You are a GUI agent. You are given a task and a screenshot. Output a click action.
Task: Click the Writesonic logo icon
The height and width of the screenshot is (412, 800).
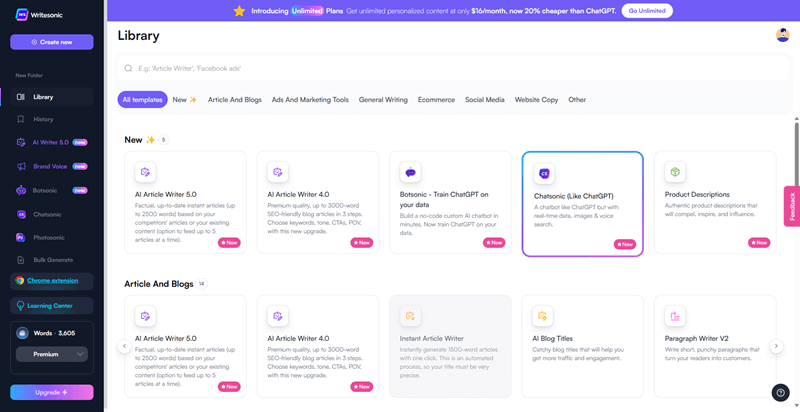21,15
